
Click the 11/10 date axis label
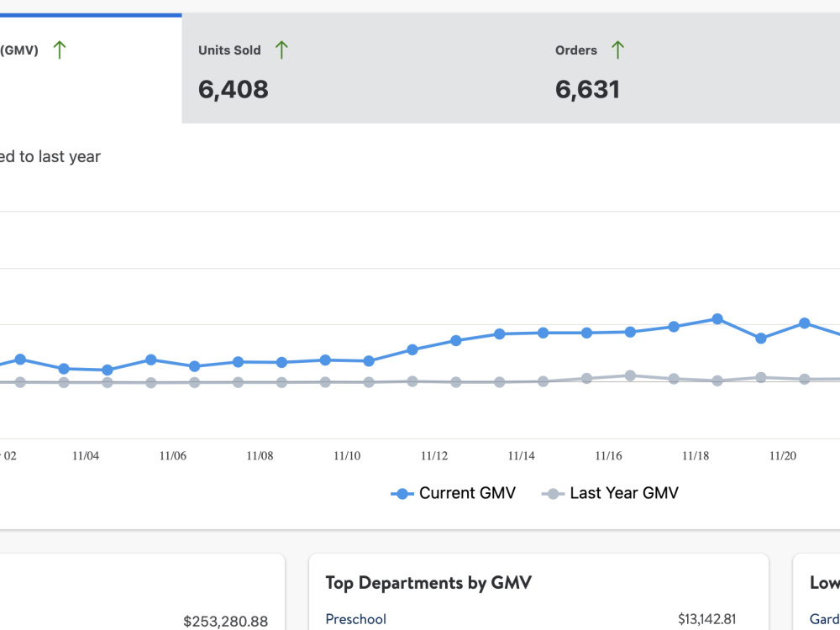pos(347,456)
